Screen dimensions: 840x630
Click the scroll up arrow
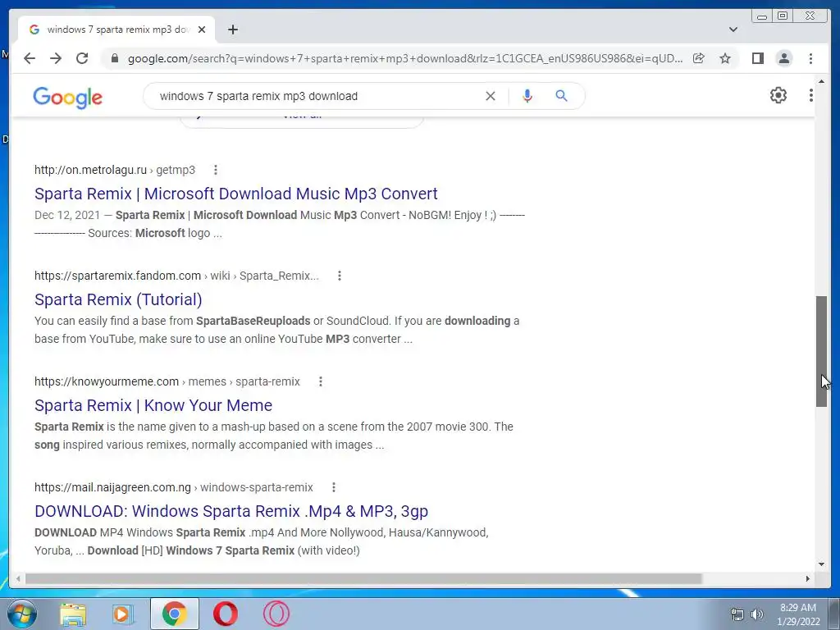pos(821,81)
